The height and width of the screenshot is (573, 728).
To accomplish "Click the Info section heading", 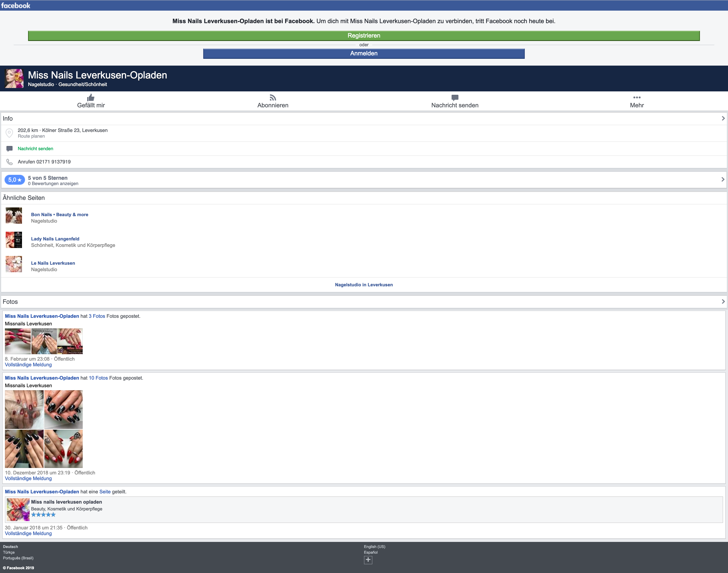I will pos(8,119).
